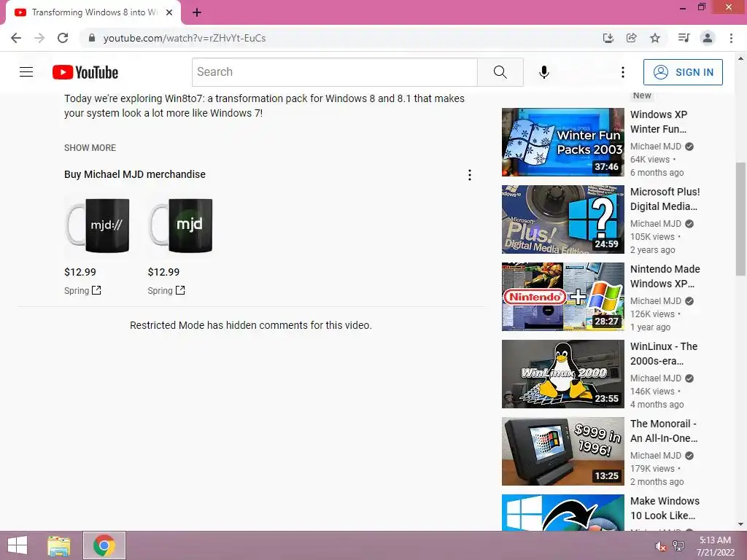Viewport: 747px width, 560px height.
Task: Open the Make Windows 10 Look Like thumbnail
Action: [562, 513]
